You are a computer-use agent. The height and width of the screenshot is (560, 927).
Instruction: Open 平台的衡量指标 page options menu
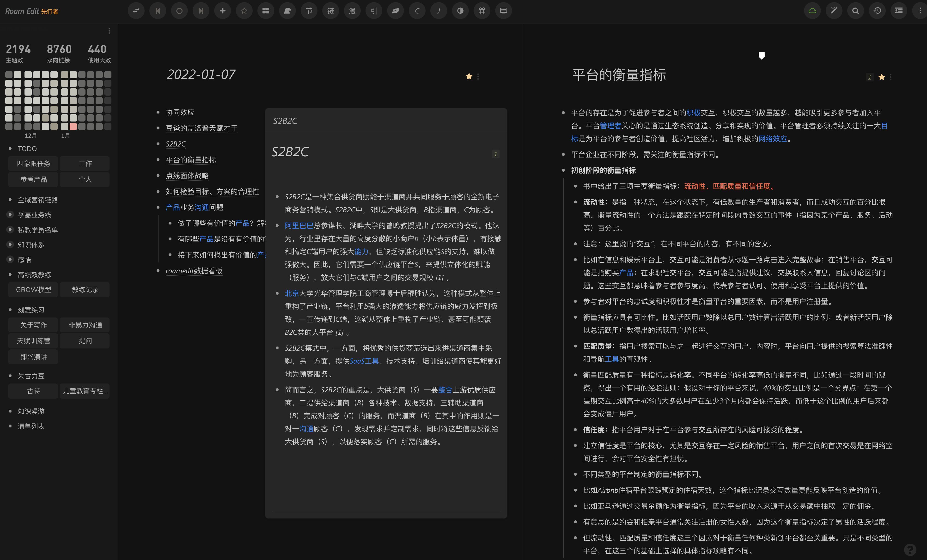coord(890,77)
